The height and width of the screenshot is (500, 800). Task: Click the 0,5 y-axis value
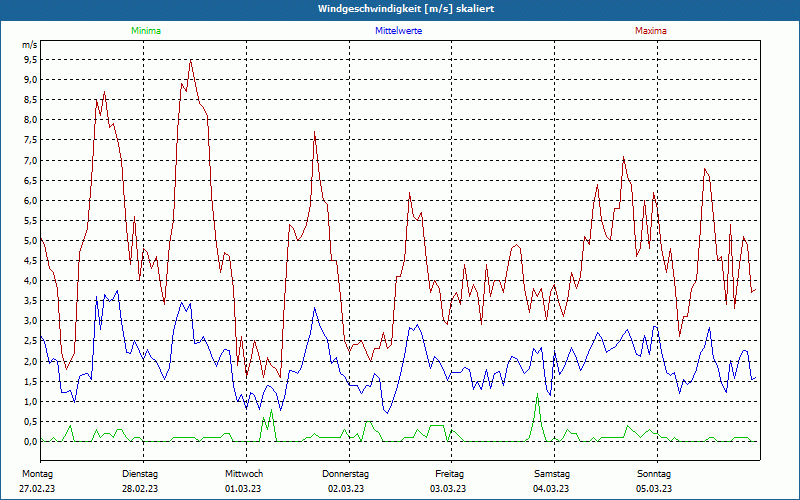coord(31,422)
